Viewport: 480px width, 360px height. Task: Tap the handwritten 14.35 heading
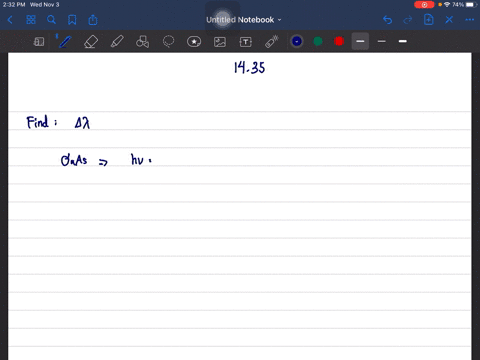249,68
